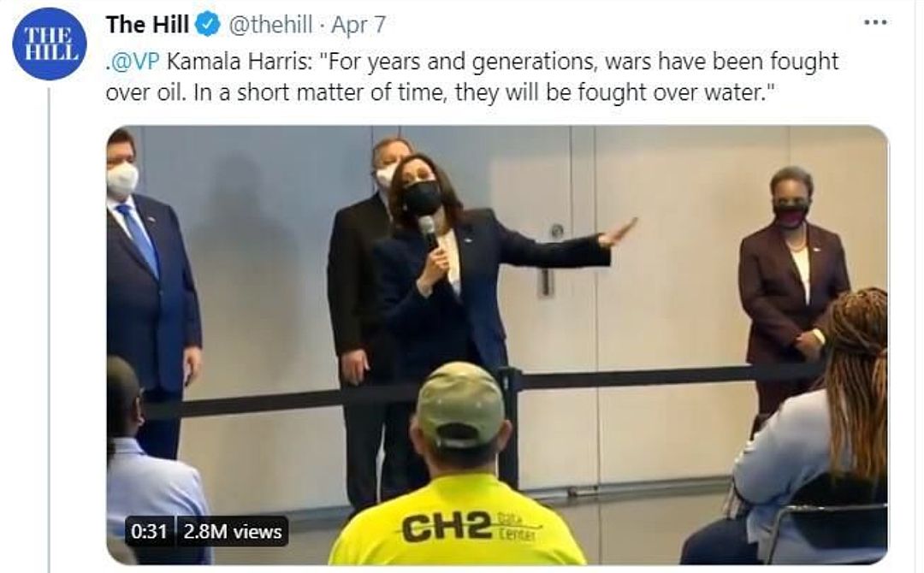924x573 pixels.
Task: Open The Hill profile avatar
Action: click(50, 44)
